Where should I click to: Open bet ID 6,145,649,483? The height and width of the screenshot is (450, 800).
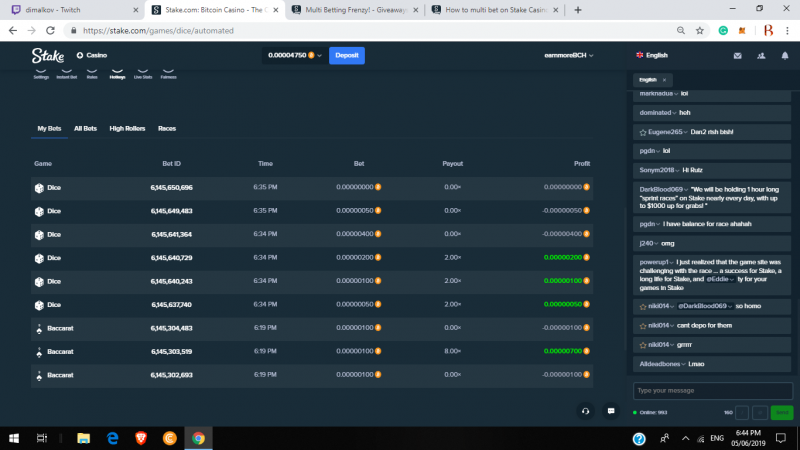[x=171, y=211]
